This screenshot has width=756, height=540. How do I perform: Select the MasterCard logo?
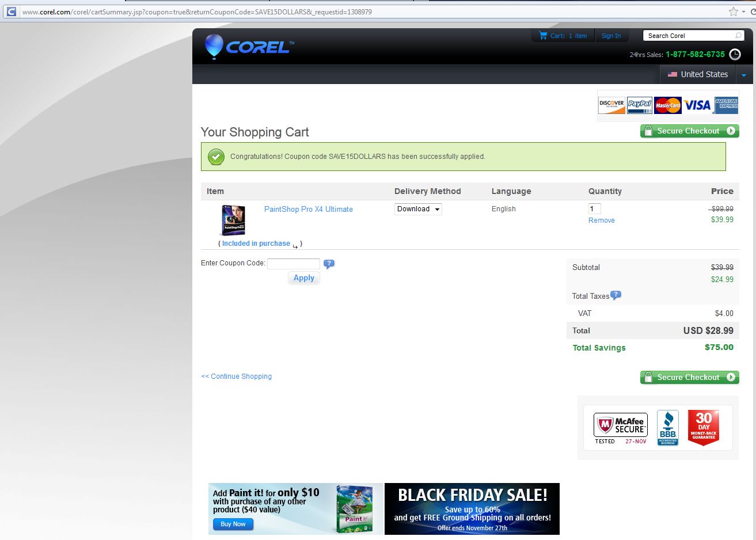click(x=667, y=105)
